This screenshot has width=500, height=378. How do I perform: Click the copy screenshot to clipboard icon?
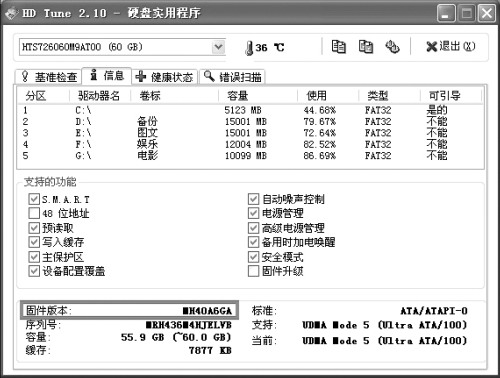[366, 47]
